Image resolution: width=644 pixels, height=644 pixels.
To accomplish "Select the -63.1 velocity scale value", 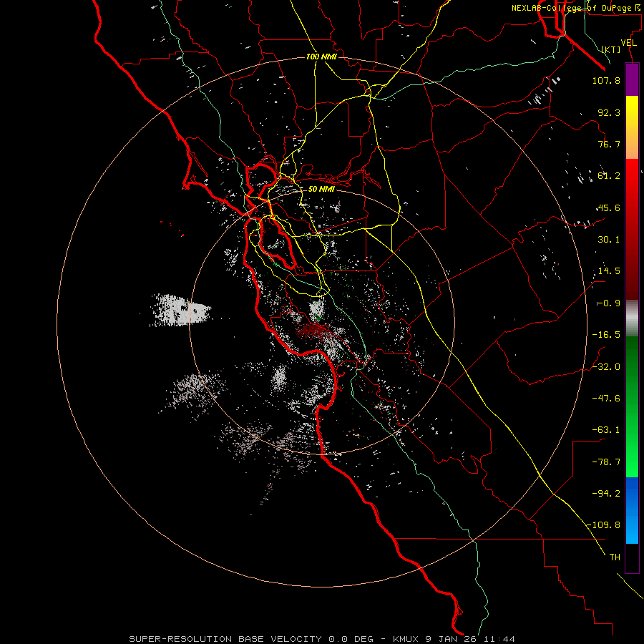I will tap(606, 430).
